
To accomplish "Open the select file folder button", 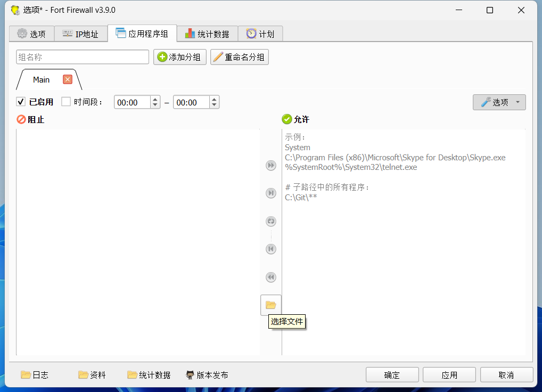I will coord(270,305).
